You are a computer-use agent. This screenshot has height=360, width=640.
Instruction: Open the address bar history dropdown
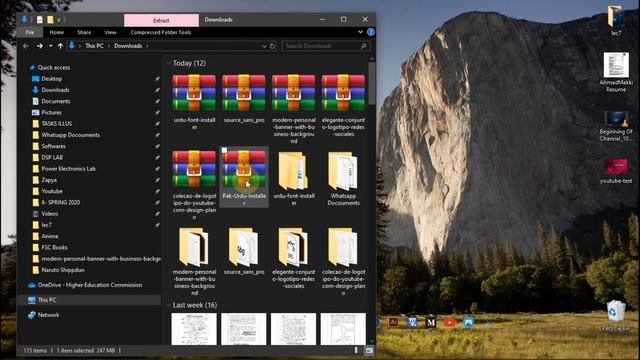tap(264, 46)
